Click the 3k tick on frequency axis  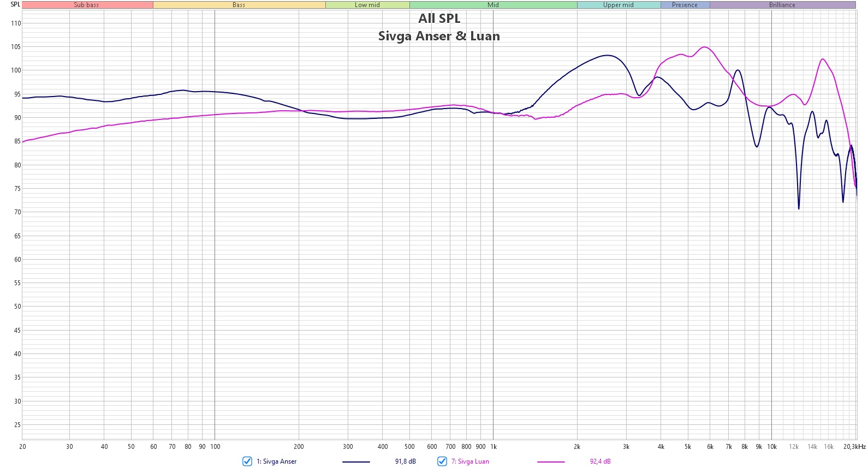tap(626, 447)
